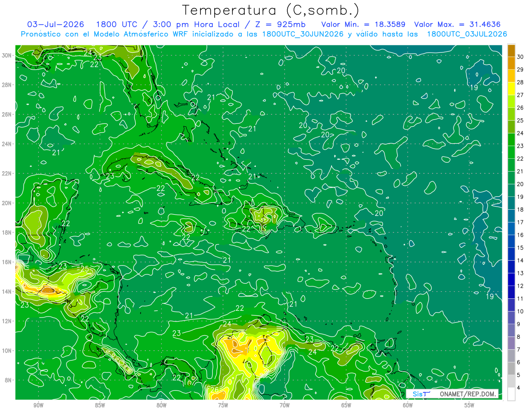532x411 pixels.
Task: Click the valid-until time "1800UTC_03JUL2026"
Action: click(x=467, y=34)
